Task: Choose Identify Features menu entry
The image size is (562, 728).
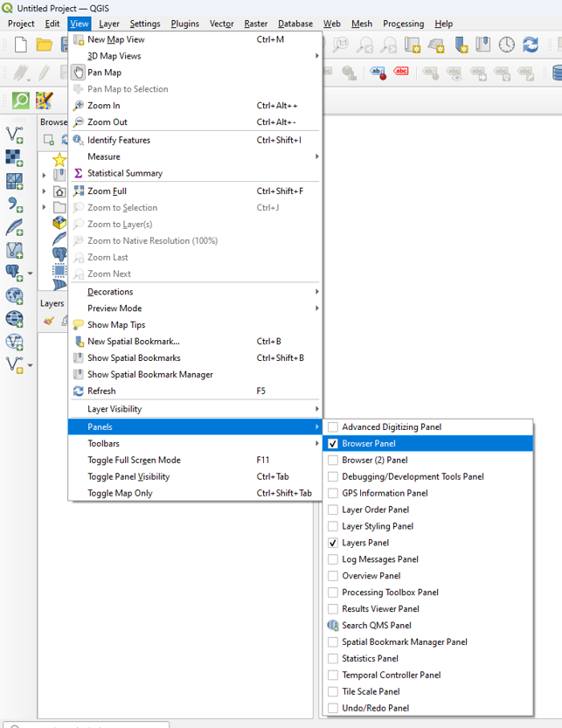Action: point(195,140)
